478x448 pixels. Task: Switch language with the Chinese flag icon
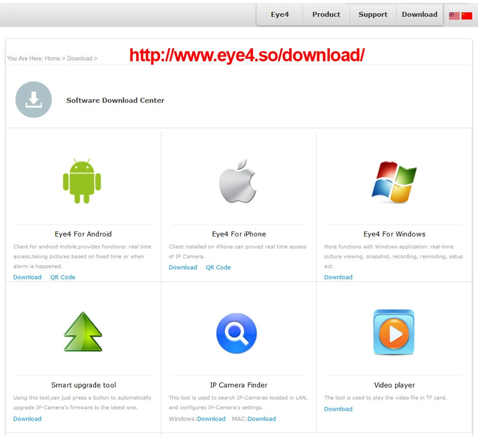click(x=467, y=15)
